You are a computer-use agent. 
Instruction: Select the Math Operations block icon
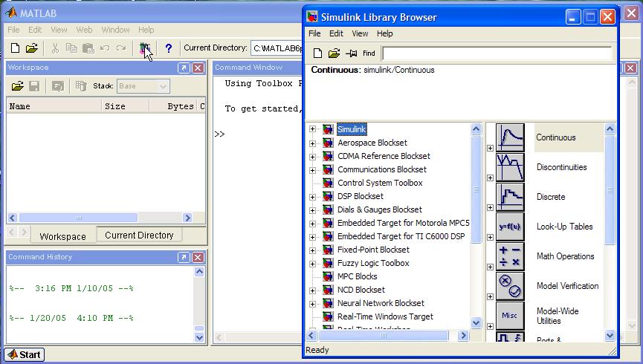click(x=510, y=256)
